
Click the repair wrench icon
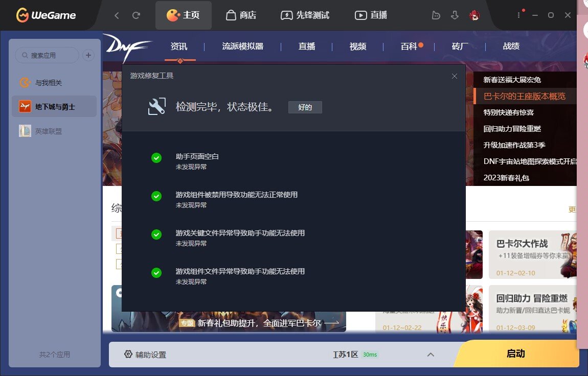157,107
